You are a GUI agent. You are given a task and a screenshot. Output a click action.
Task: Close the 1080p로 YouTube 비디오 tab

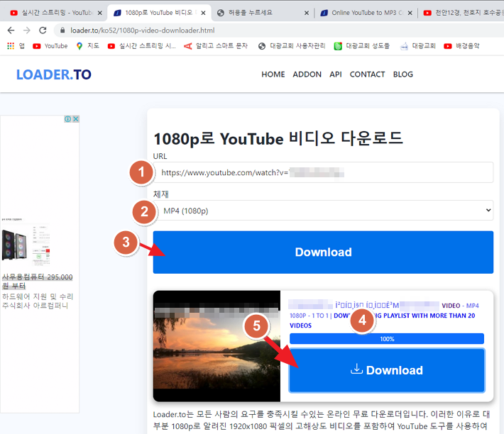tap(203, 13)
